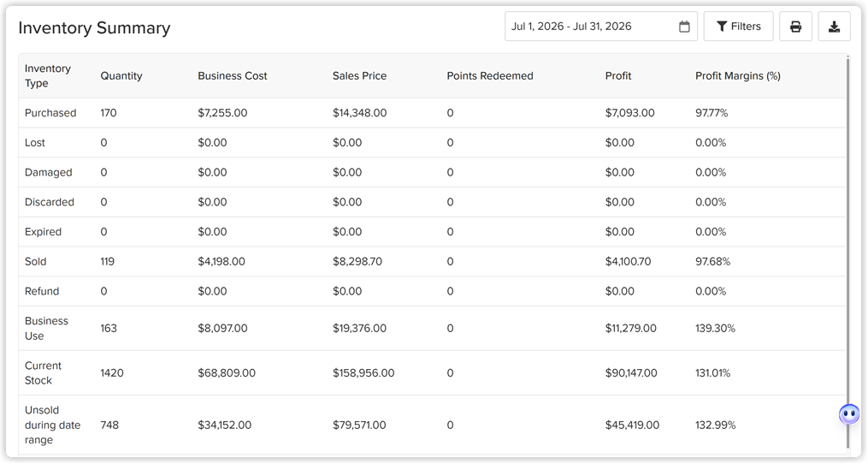
Task: Click the download report icon
Action: coord(835,27)
